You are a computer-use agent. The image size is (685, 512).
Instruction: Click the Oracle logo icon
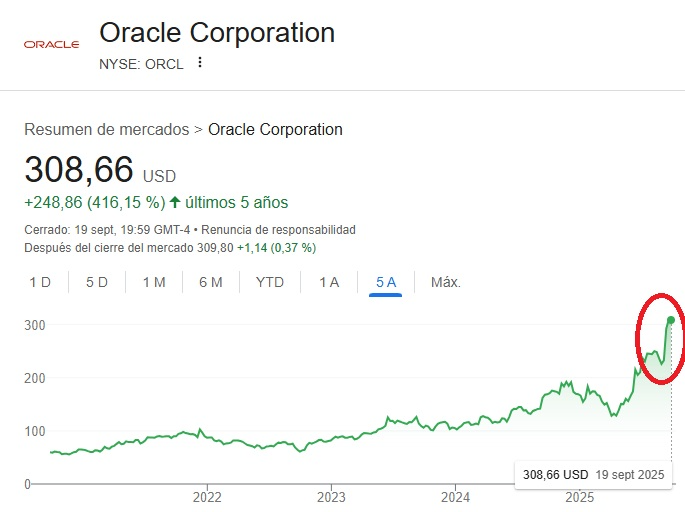click(x=51, y=44)
